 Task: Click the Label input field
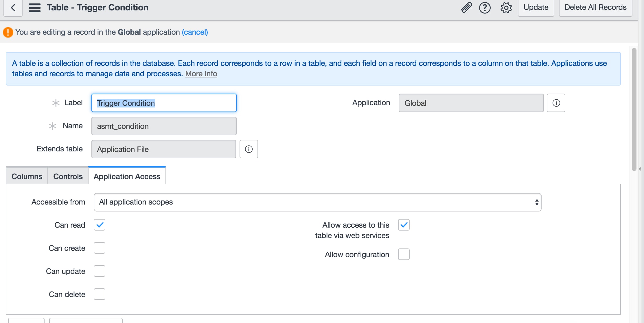[x=164, y=103]
